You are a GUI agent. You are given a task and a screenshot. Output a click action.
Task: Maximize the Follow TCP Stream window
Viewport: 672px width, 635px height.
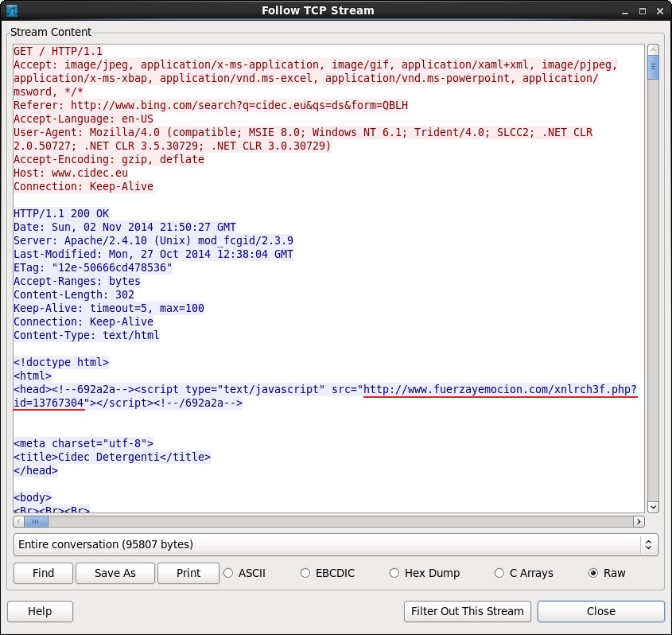tap(642, 11)
